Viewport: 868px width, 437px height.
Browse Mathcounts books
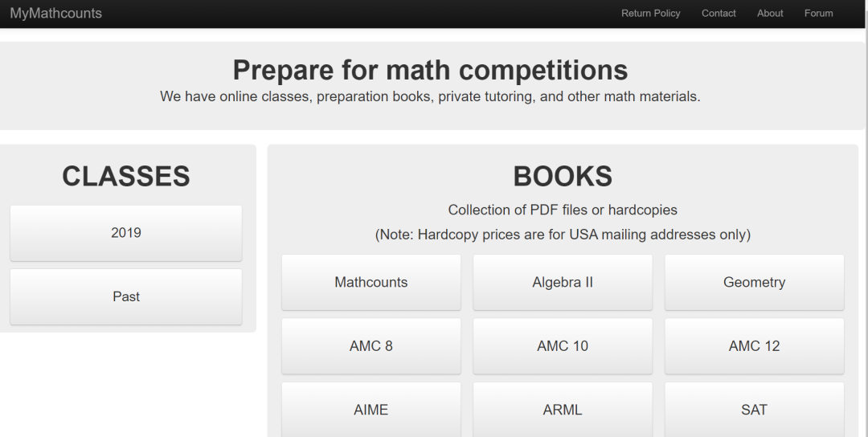[371, 282]
